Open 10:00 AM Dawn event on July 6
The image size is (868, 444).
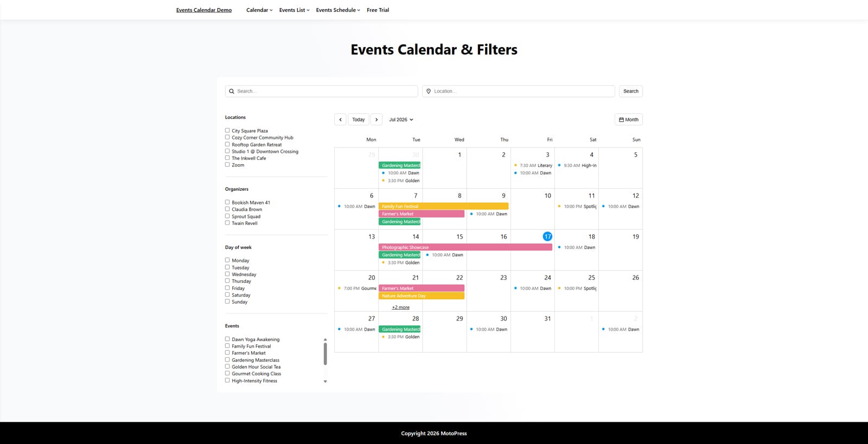click(x=356, y=207)
